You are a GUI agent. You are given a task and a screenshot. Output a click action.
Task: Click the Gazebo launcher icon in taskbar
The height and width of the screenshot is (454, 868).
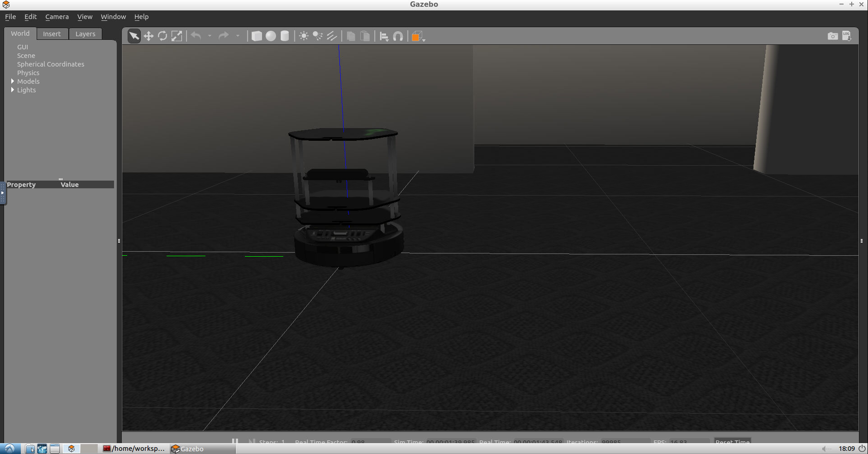(x=72, y=449)
